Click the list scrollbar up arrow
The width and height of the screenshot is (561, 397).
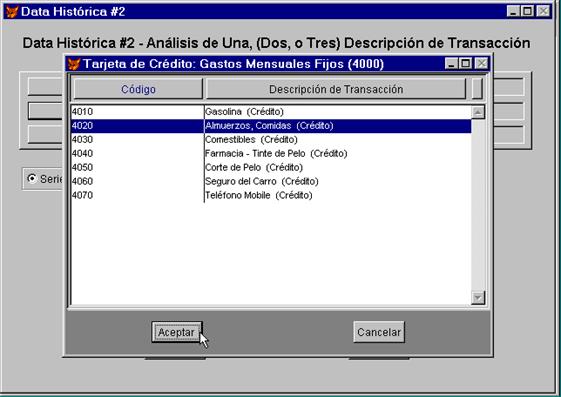(x=478, y=112)
